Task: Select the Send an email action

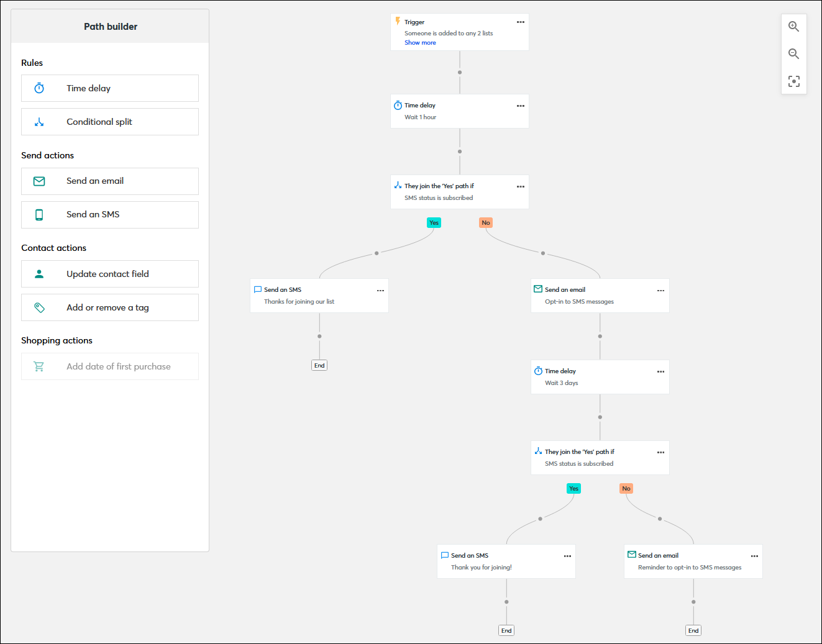Action: pos(110,181)
